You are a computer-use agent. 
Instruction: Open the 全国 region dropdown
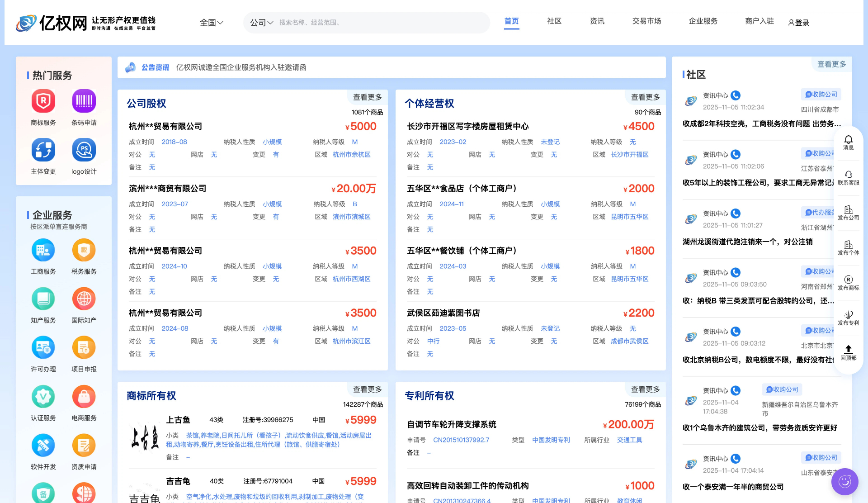pyautogui.click(x=212, y=22)
